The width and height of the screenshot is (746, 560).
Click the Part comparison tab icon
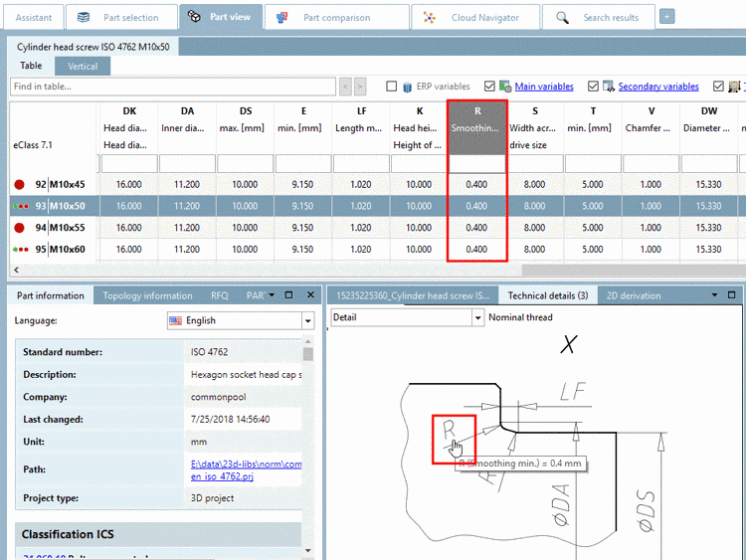282,18
